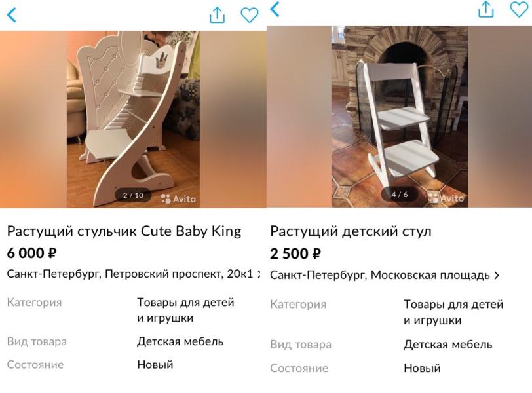Open right listing's Детская мебель product type
532x393 pixels.
(x=448, y=345)
